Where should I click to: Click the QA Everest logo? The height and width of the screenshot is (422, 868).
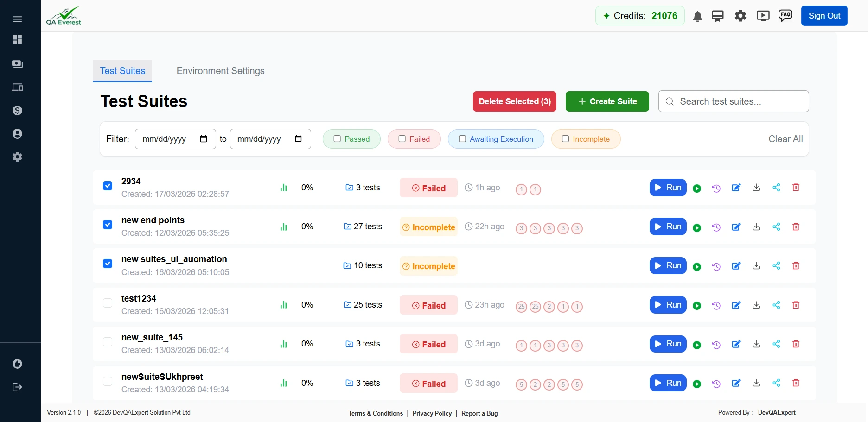point(64,16)
